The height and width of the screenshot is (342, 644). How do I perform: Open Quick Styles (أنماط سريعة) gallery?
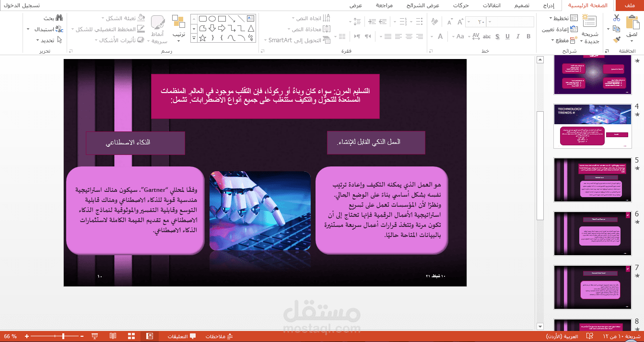(158, 30)
